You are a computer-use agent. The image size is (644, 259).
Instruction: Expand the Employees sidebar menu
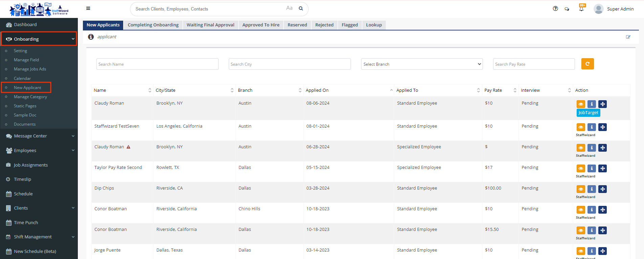pos(39,151)
